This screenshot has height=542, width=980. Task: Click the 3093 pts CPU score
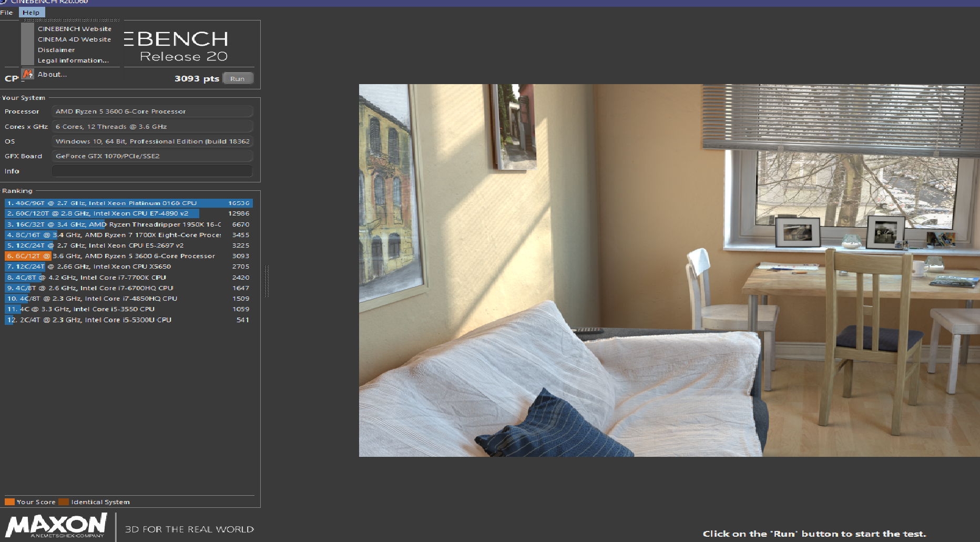pos(197,78)
